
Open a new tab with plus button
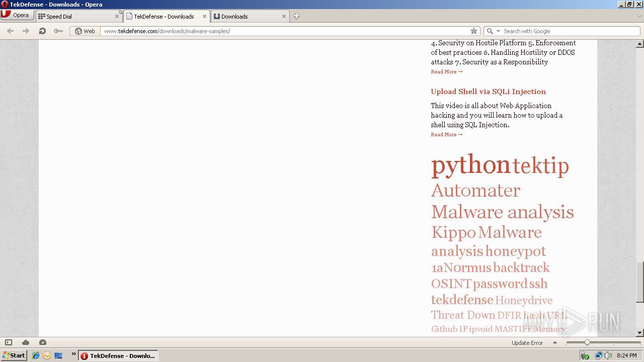pyautogui.click(x=296, y=16)
